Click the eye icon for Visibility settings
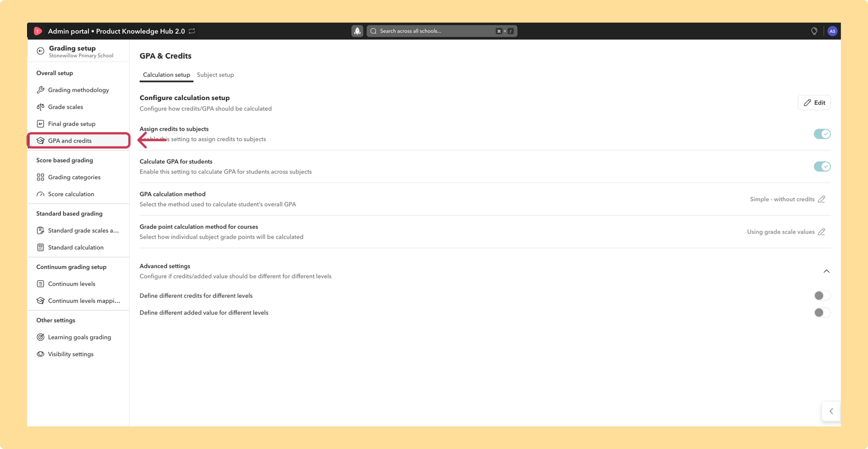868x449 pixels. 40,354
